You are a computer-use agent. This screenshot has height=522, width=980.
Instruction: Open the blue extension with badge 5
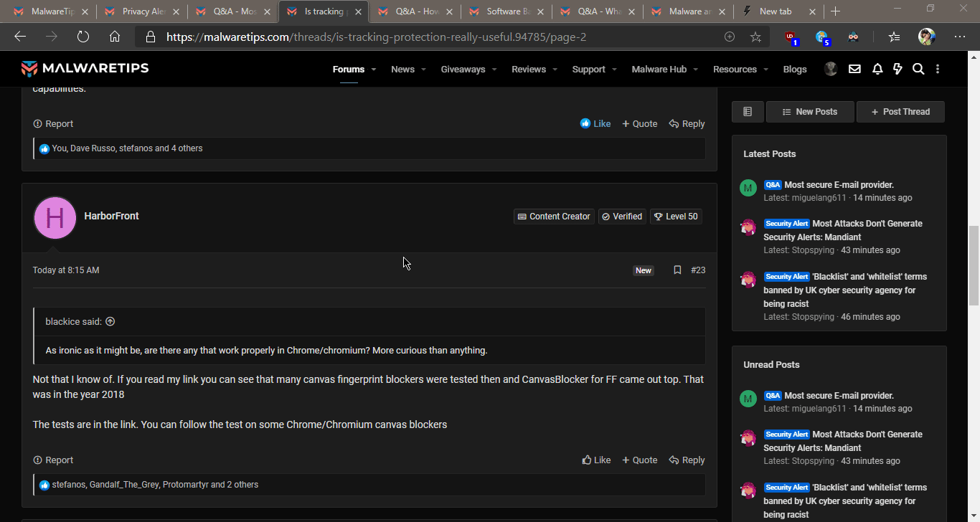(822, 37)
